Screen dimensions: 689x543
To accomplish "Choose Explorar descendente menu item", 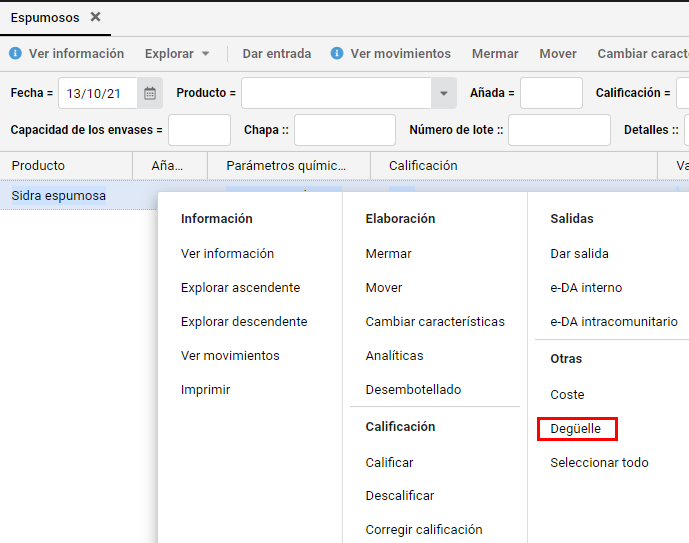I will tap(244, 322).
